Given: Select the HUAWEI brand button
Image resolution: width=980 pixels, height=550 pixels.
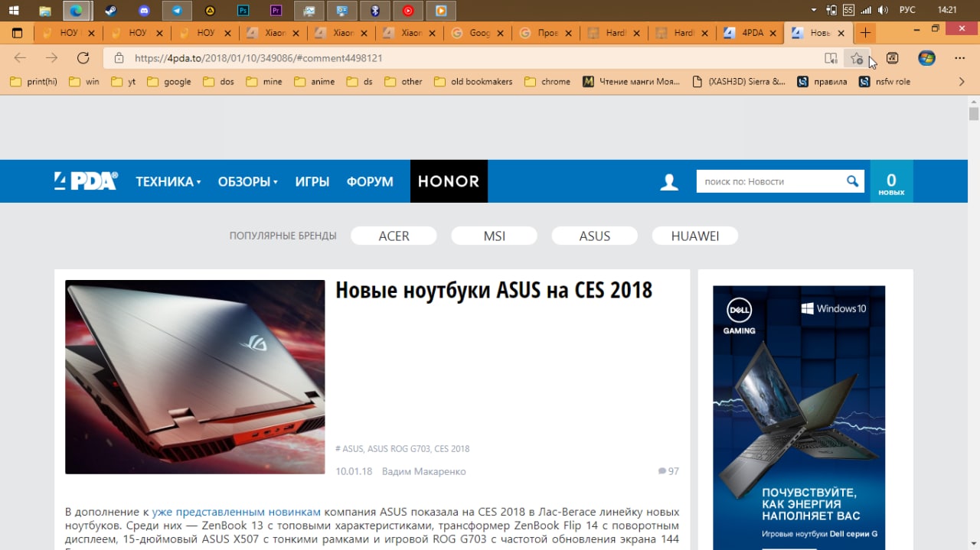Looking at the screenshot, I should pos(695,236).
